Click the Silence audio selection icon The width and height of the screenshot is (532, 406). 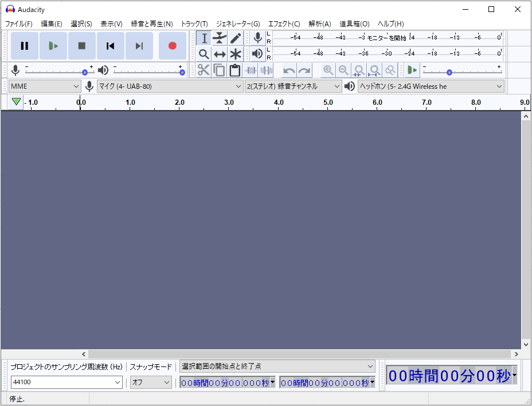(267, 70)
